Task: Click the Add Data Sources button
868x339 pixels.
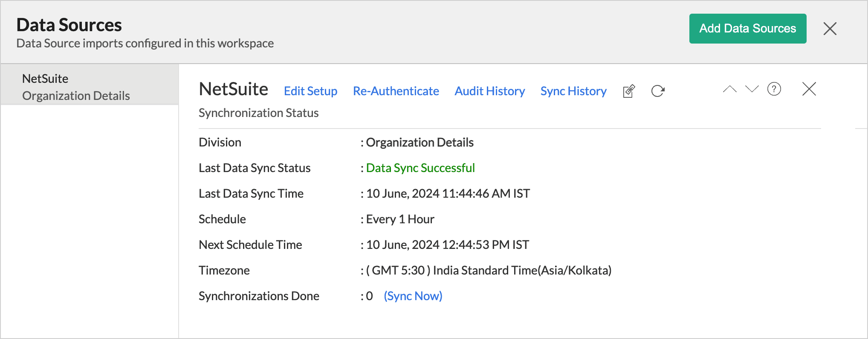Action: coord(748,29)
